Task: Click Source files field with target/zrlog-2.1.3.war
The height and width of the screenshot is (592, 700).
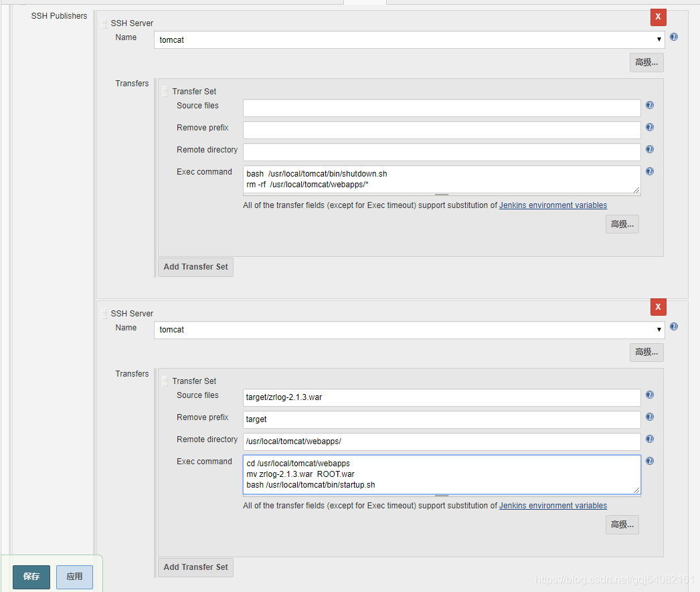Action: [442, 397]
